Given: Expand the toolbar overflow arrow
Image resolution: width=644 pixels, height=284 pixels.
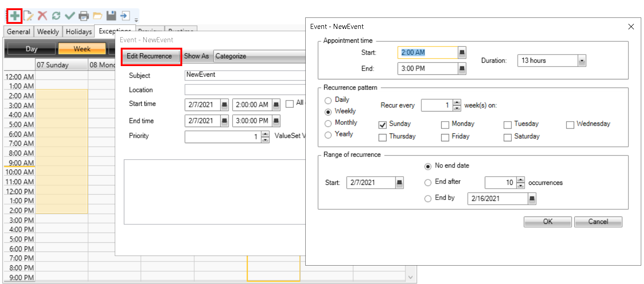Looking at the screenshot, I should click(136, 20).
